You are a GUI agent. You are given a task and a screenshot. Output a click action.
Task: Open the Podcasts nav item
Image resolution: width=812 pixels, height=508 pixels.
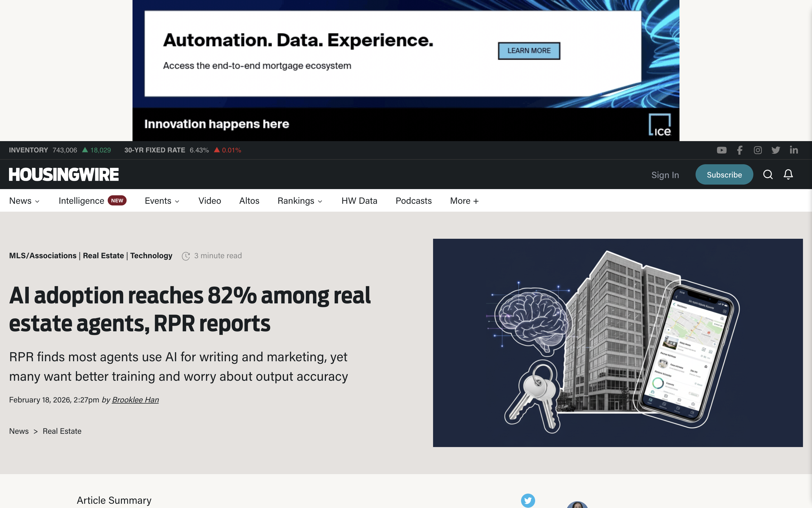pyautogui.click(x=414, y=201)
